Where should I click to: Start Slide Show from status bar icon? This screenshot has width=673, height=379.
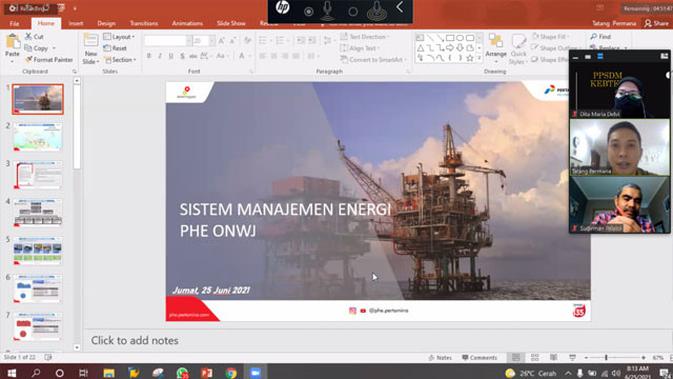tap(573, 358)
